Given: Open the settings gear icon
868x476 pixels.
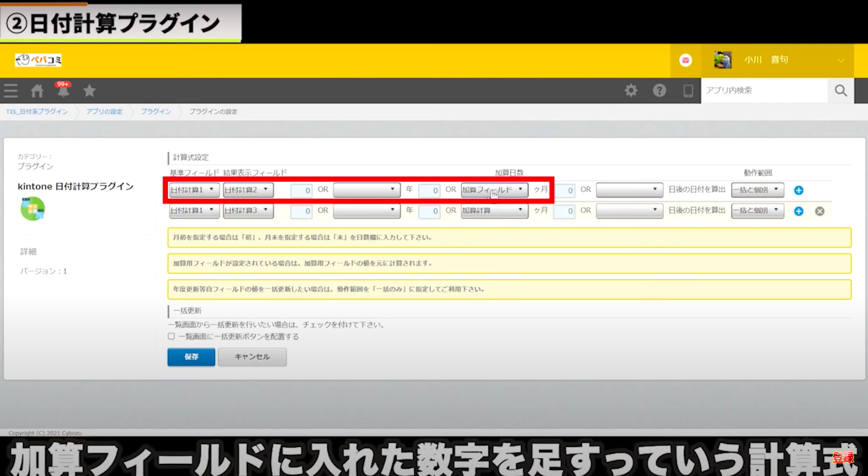Looking at the screenshot, I should click(x=631, y=90).
